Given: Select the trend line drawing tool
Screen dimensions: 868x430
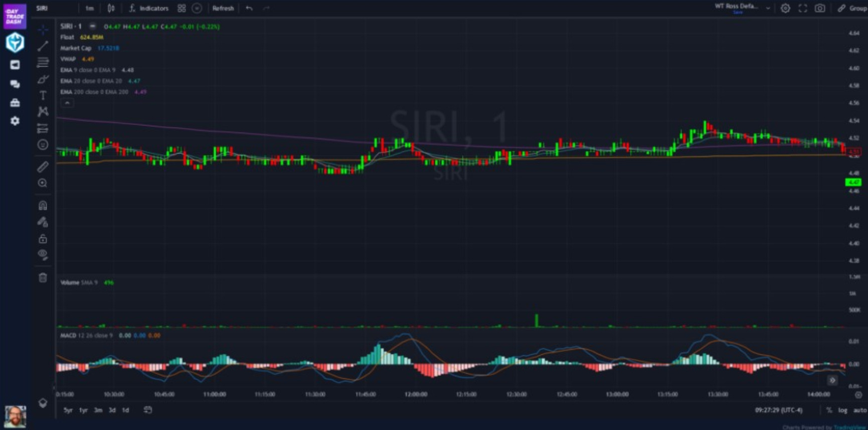Looking at the screenshot, I should [43, 46].
